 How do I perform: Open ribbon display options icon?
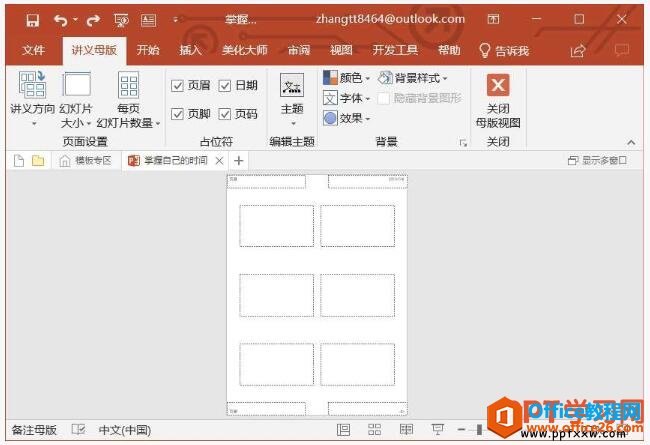point(493,19)
